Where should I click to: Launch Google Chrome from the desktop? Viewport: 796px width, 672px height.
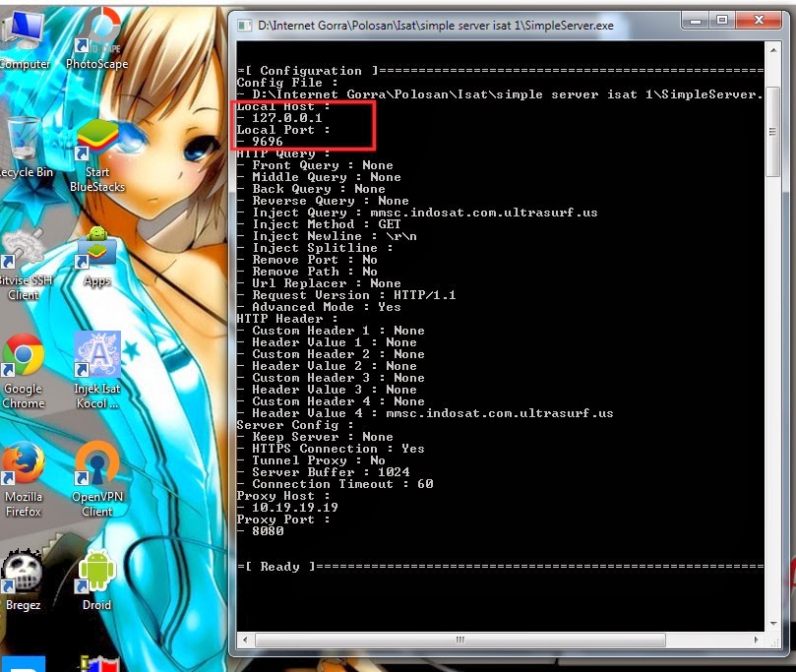pyautogui.click(x=24, y=372)
